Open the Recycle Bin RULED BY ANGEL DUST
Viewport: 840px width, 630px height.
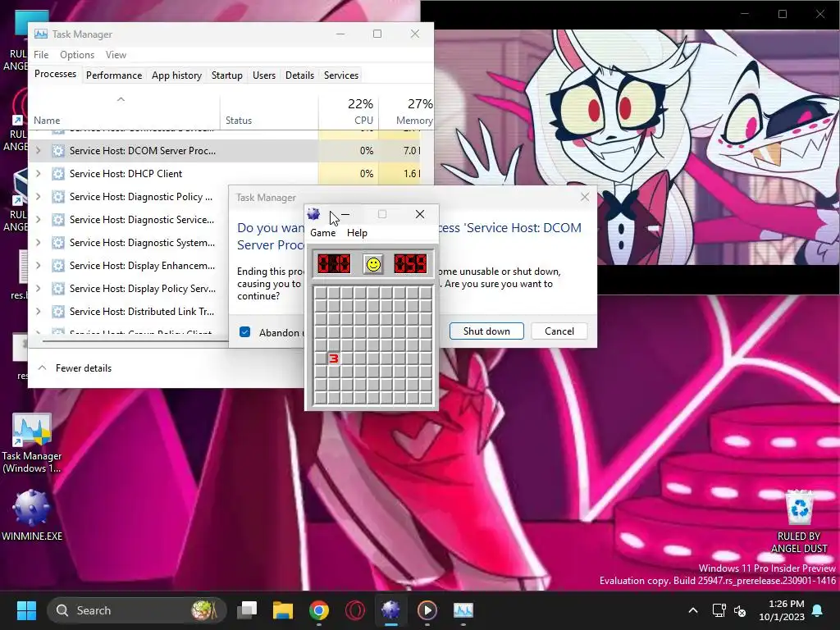coord(799,521)
